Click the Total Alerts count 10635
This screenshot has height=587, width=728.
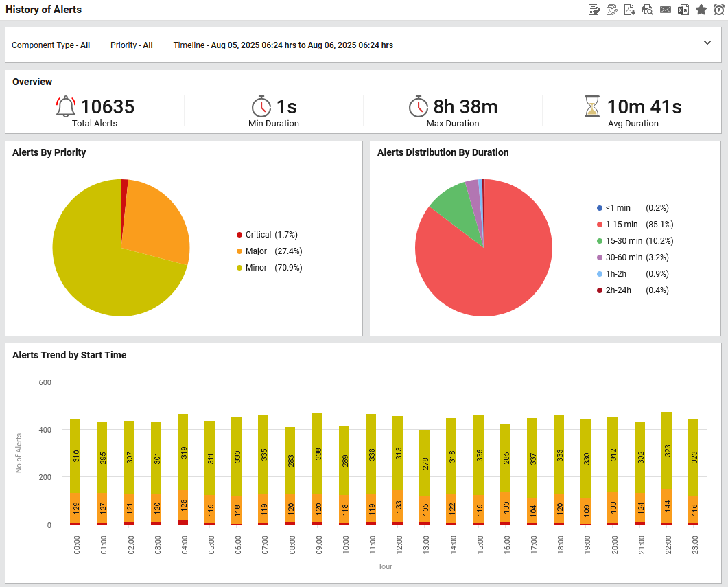(x=107, y=107)
